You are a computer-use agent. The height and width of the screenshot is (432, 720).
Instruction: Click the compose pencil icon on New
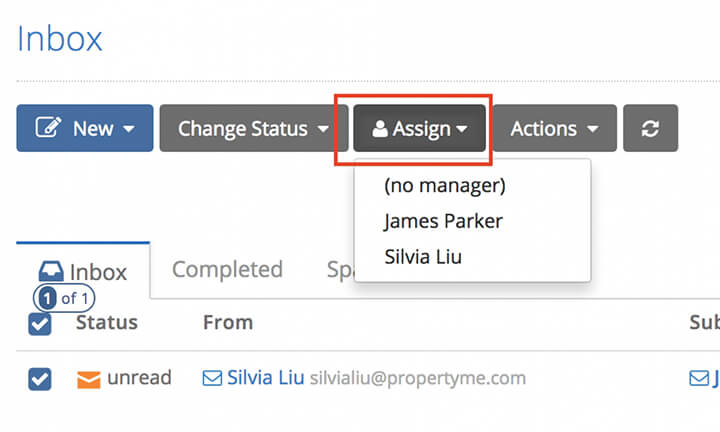[x=48, y=127]
